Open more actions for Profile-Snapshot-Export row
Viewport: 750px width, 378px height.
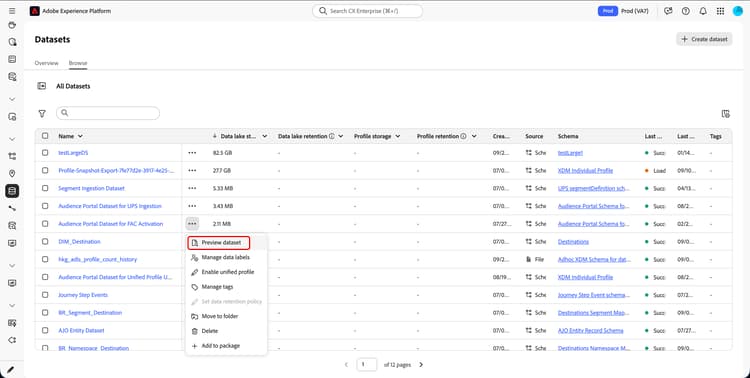[x=192, y=170]
